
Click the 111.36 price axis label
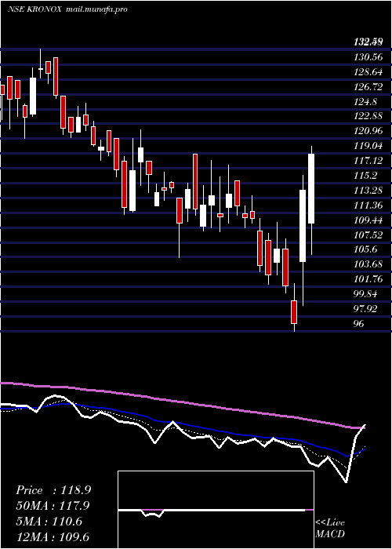click(368, 205)
